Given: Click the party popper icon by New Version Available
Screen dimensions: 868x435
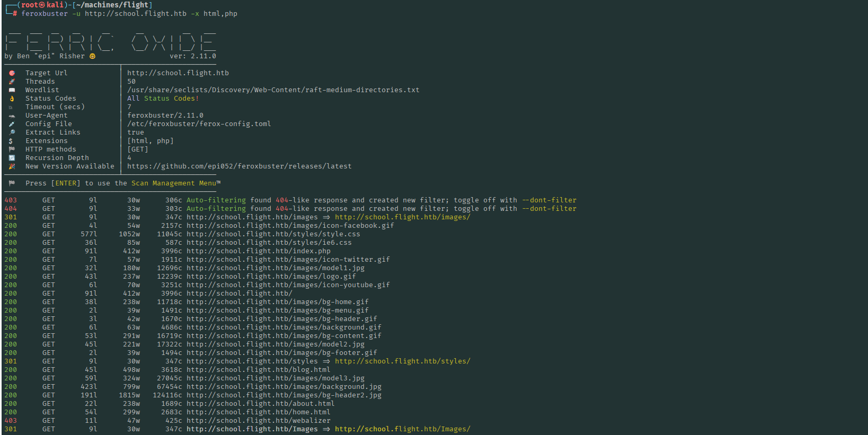Looking at the screenshot, I should tap(12, 166).
